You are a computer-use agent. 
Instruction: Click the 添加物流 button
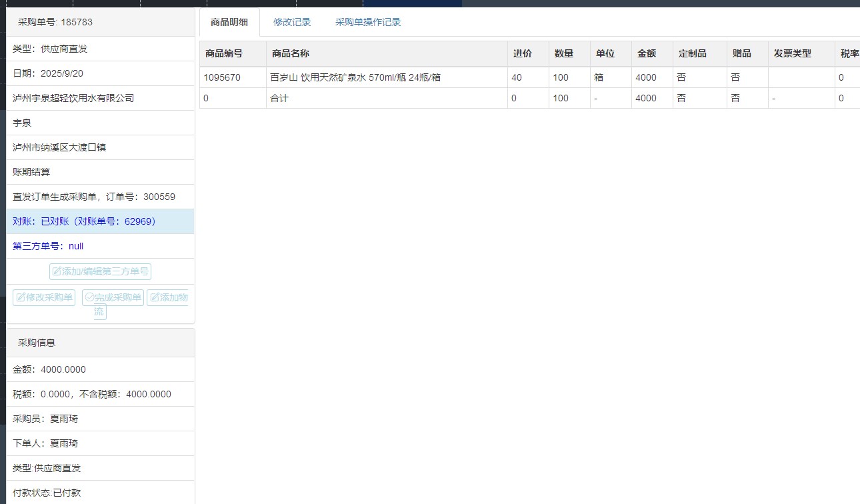[x=167, y=298]
